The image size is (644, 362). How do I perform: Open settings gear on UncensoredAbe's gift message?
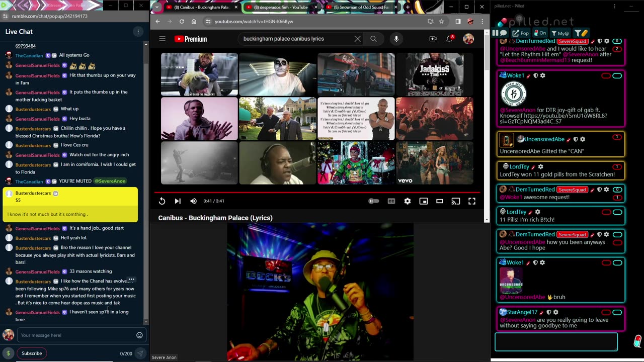pos(583,139)
